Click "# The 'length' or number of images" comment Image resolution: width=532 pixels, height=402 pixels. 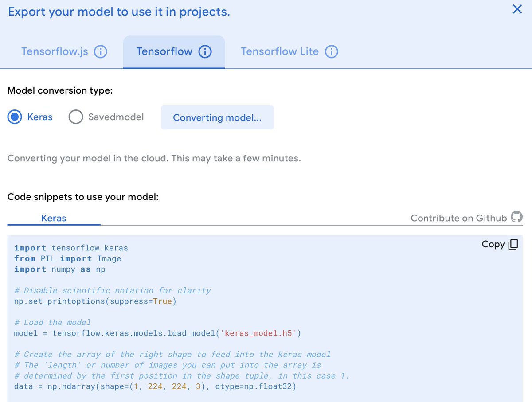[x=168, y=365]
